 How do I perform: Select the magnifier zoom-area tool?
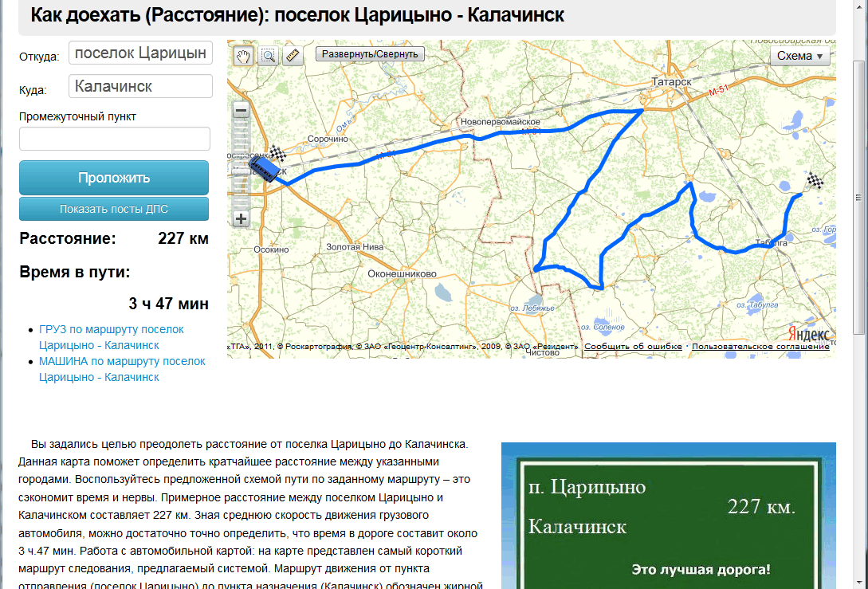coord(268,55)
